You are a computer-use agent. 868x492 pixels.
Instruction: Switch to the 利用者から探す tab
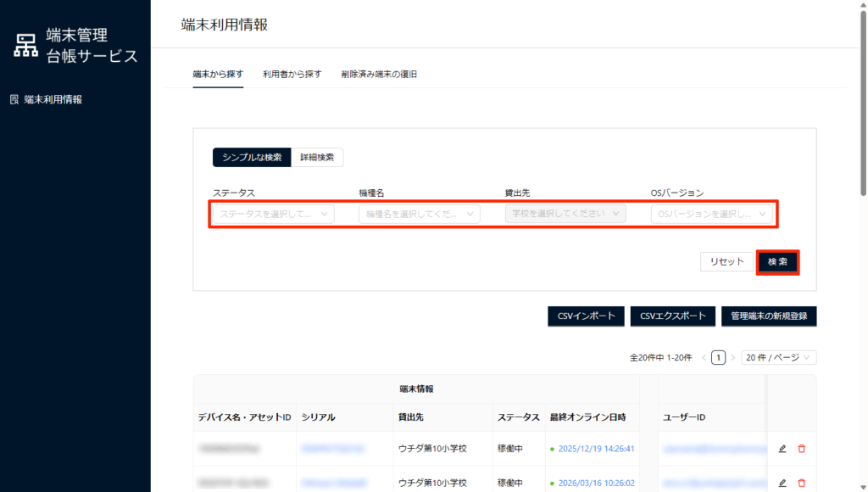(x=292, y=74)
